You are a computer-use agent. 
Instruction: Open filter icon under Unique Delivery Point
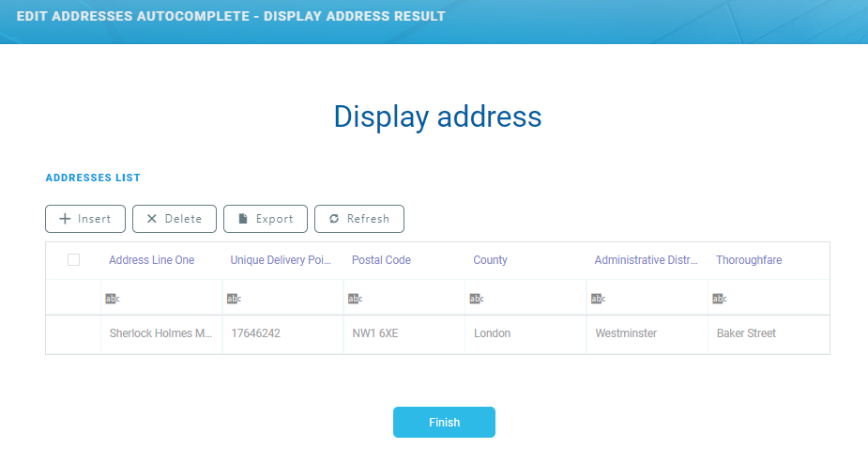pos(234,299)
